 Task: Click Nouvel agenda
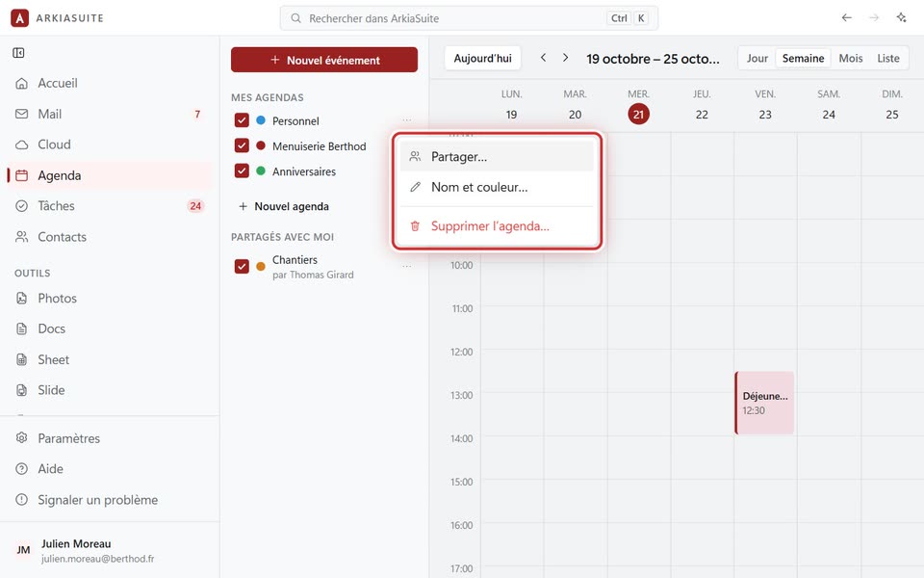(x=284, y=206)
